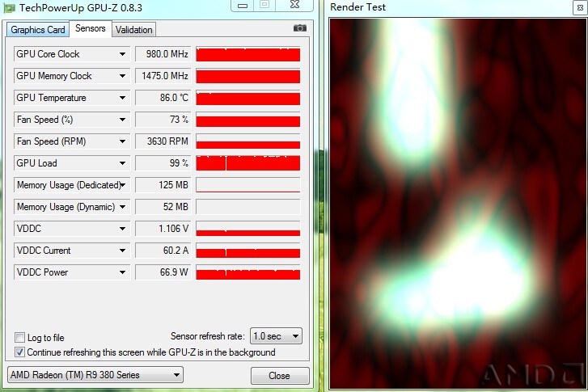Click the 52 MB dynamic memory value
Screen dimensions: 588x392
[x=163, y=207]
